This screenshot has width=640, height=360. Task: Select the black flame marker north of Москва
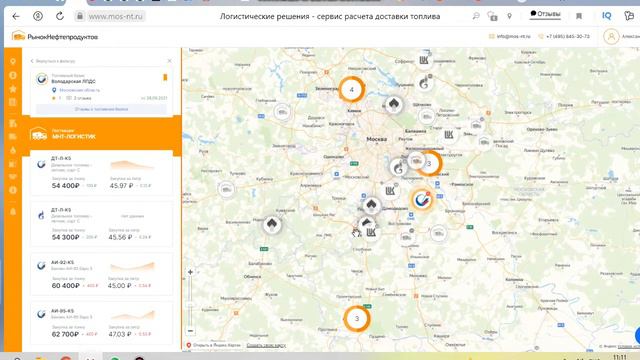[x=393, y=104]
